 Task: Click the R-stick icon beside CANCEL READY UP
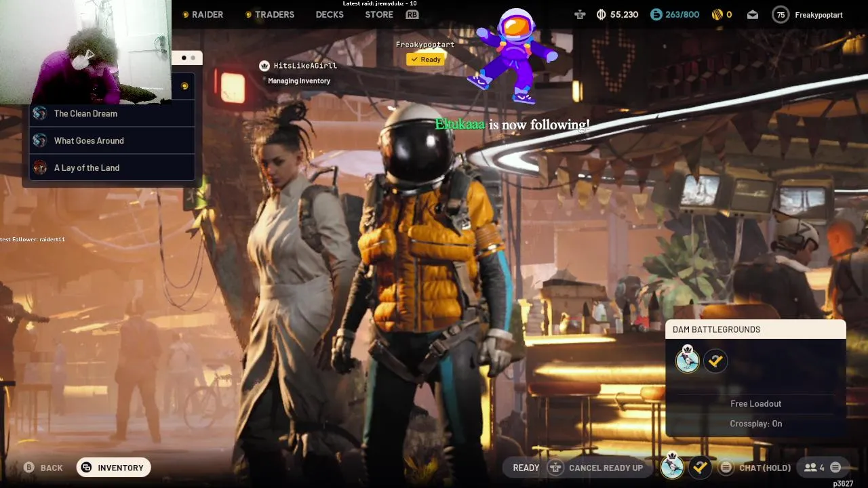tap(555, 468)
